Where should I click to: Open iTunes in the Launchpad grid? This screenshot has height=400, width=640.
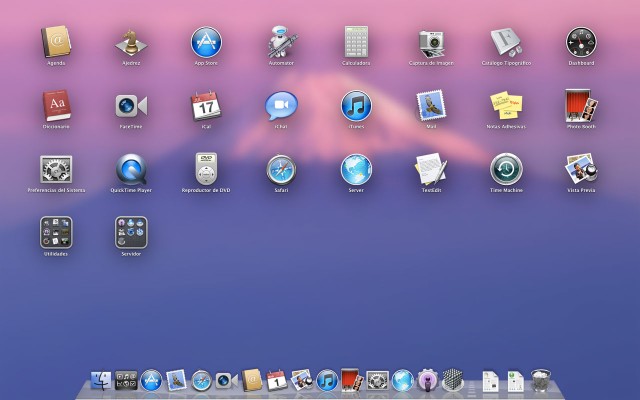click(356, 106)
